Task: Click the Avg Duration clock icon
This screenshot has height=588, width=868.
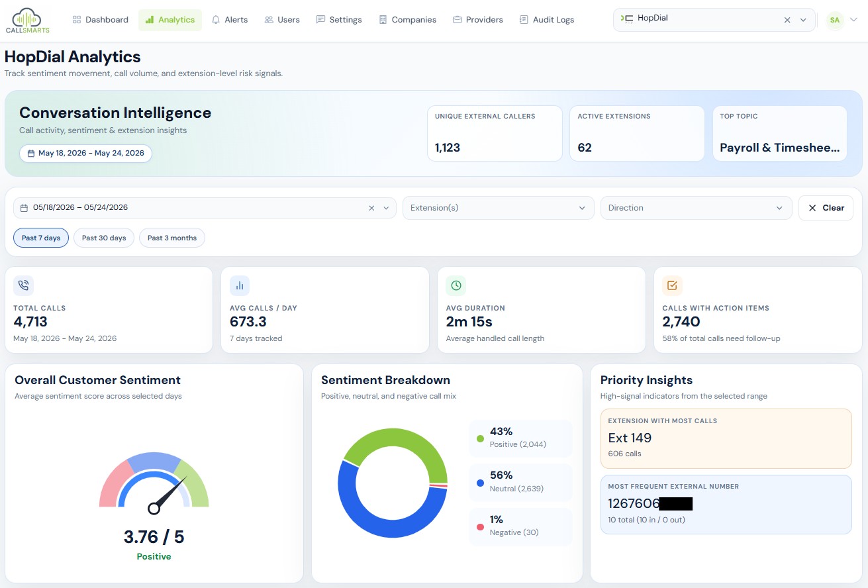Action: coord(456,285)
